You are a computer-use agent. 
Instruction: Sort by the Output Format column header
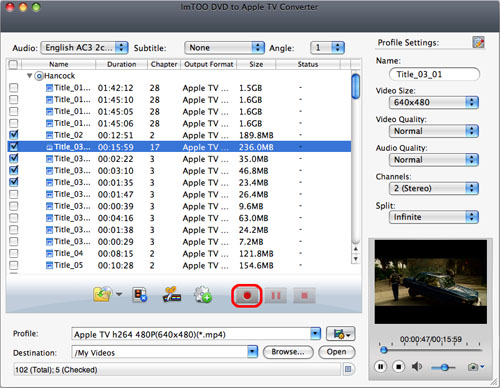[209, 64]
